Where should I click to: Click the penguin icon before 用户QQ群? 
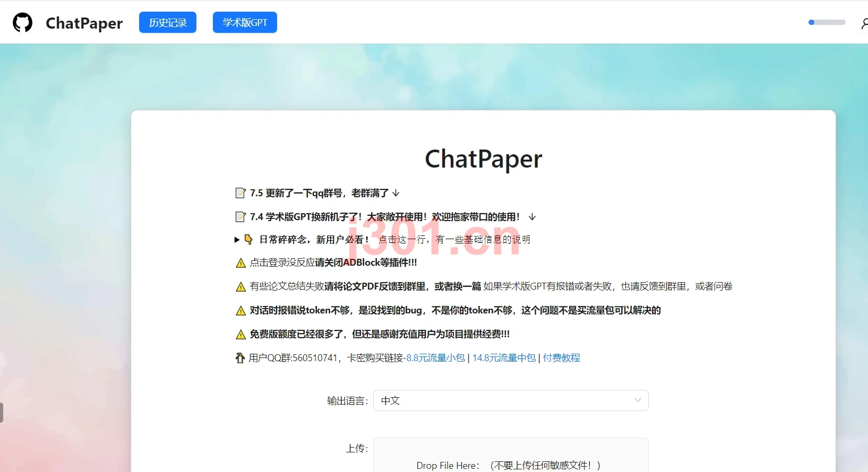[x=240, y=358]
